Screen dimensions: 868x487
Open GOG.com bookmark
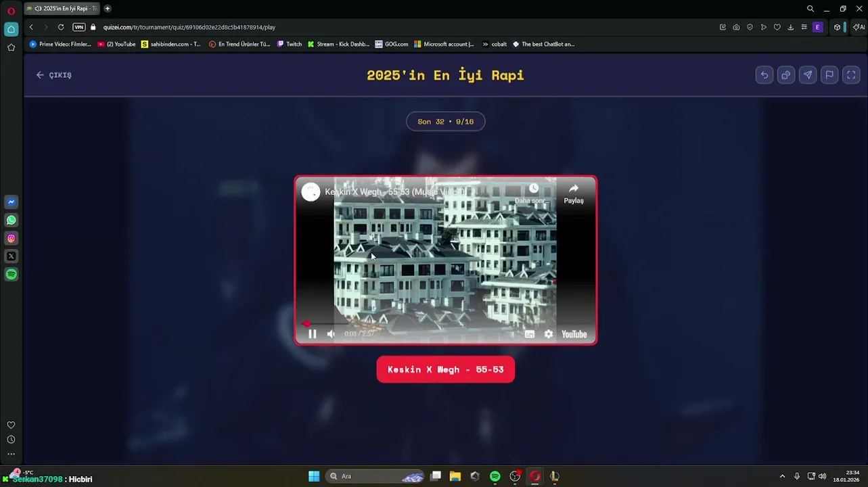(392, 44)
